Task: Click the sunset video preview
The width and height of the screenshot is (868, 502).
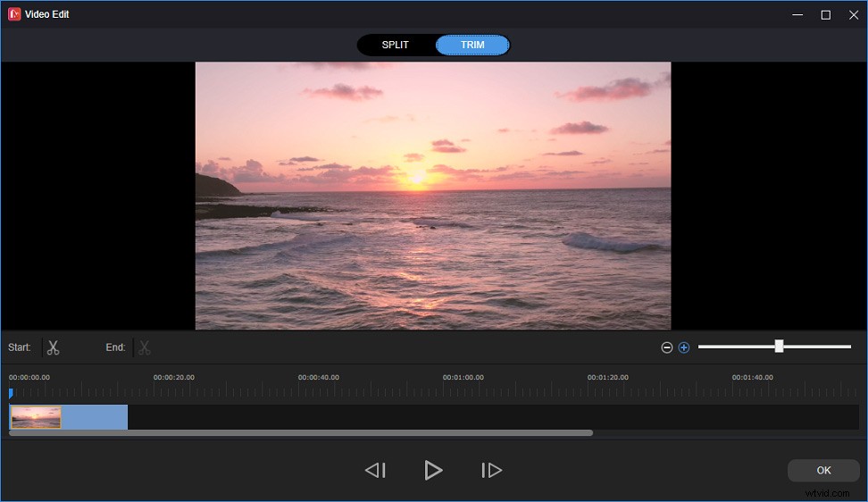Action: [433, 196]
